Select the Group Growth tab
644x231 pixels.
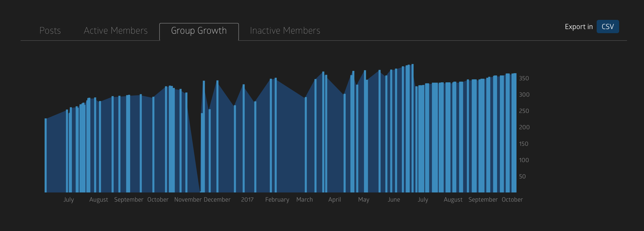click(199, 31)
